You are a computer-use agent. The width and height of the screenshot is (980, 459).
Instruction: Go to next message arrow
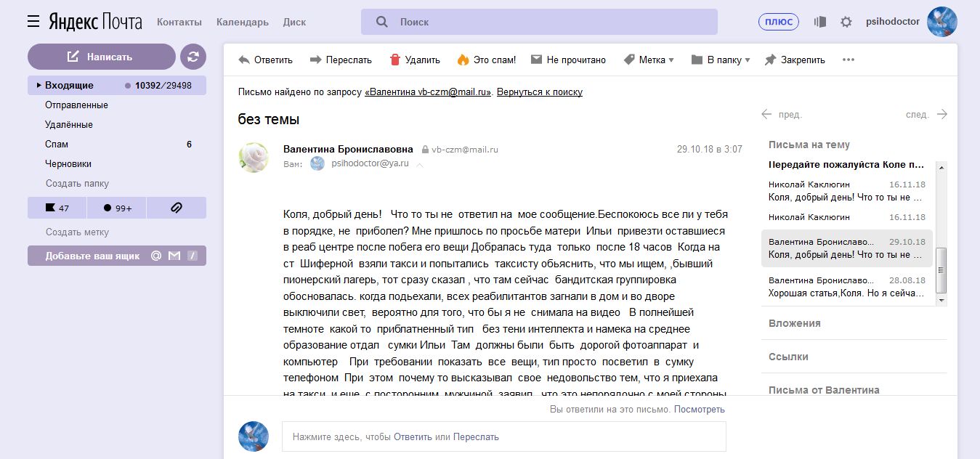coord(941,114)
